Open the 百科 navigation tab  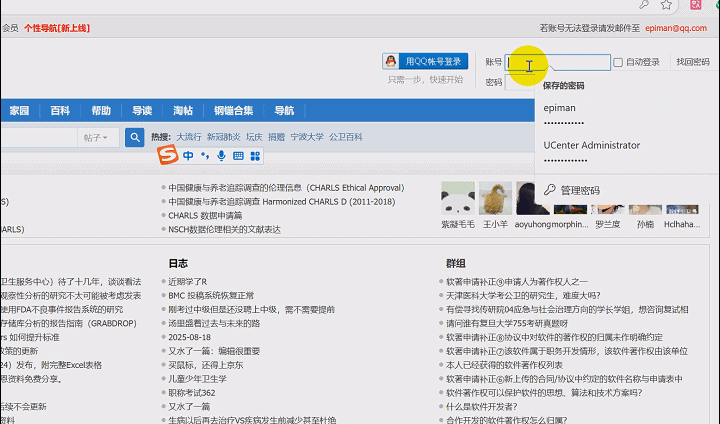pyautogui.click(x=60, y=110)
